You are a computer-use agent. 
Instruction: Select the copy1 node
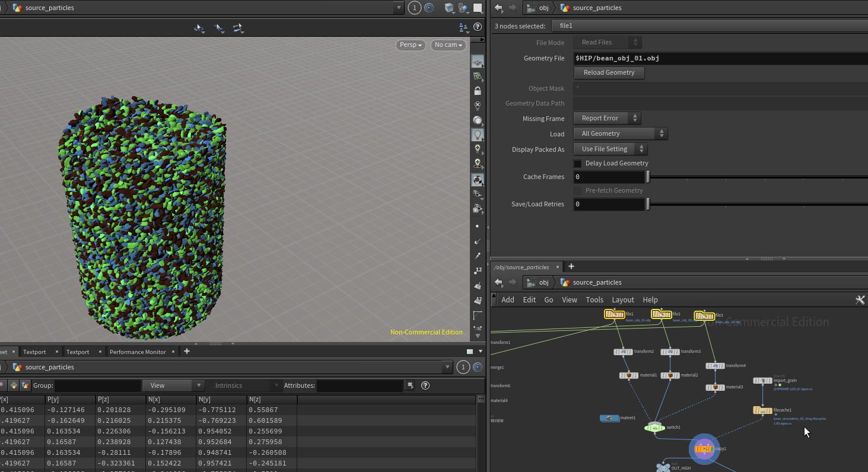point(704,449)
